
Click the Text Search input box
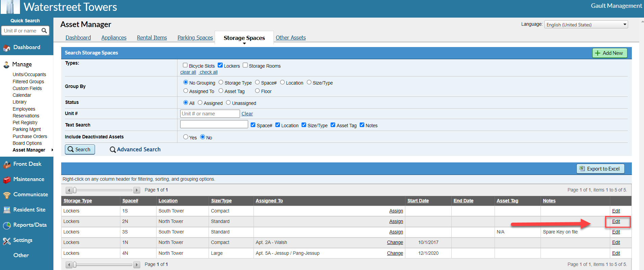(214, 124)
